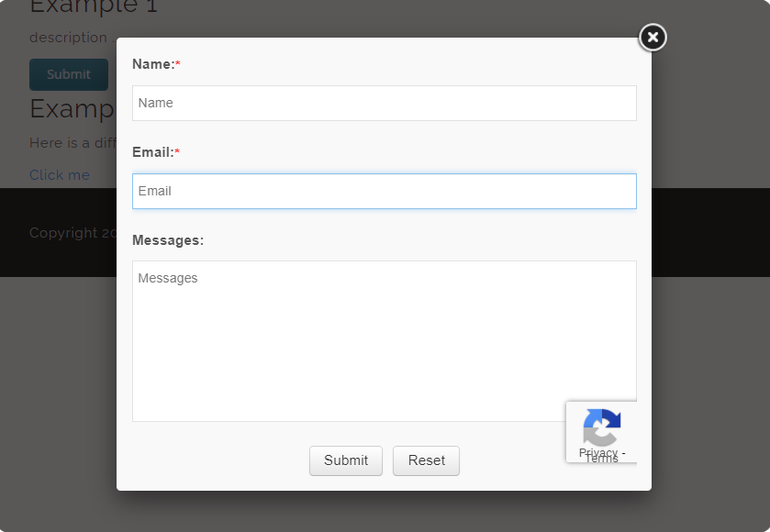The height and width of the screenshot is (532, 770).
Task: Click the "description" text under Example 1
Action: tap(68, 38)
